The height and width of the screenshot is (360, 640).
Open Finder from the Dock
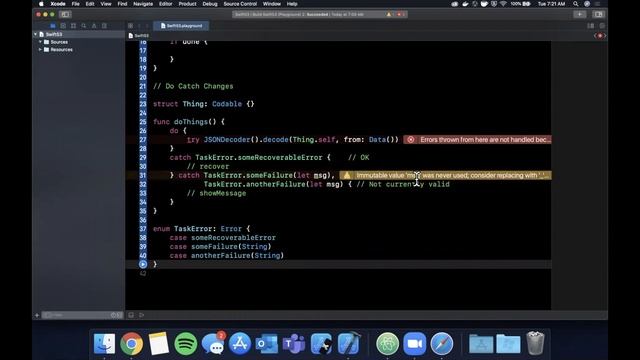[x=104, y=343]
